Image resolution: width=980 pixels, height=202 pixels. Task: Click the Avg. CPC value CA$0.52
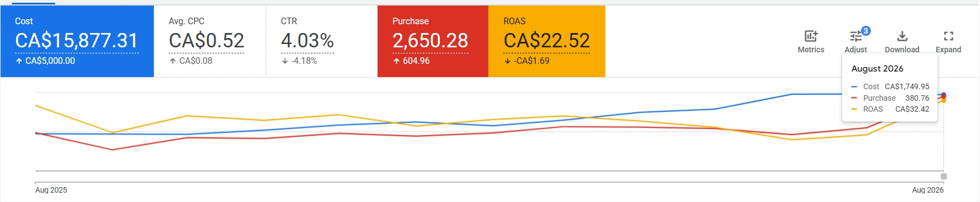206,41
